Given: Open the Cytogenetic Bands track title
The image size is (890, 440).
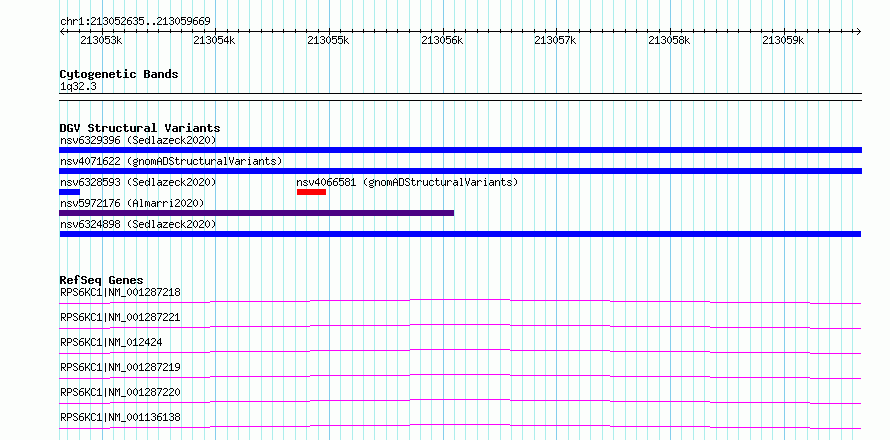Looking at the screenshot, I should click(x=119, y=74).
